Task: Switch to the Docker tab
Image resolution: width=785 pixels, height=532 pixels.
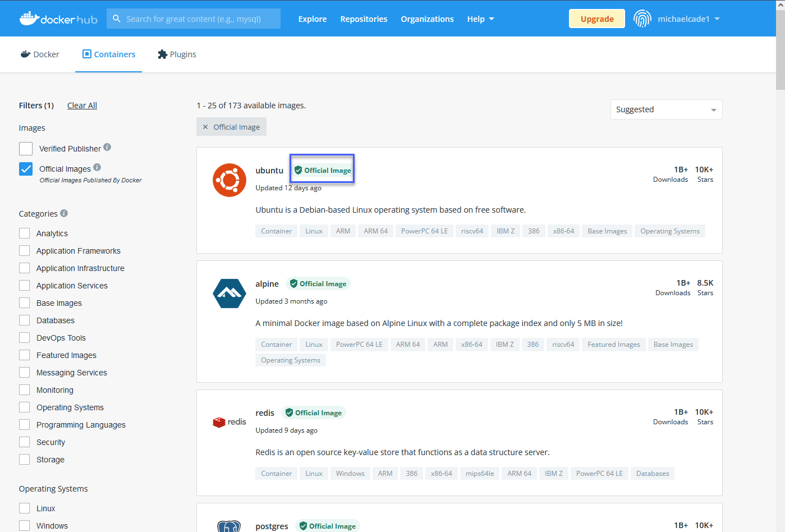Action: [39, 54]
